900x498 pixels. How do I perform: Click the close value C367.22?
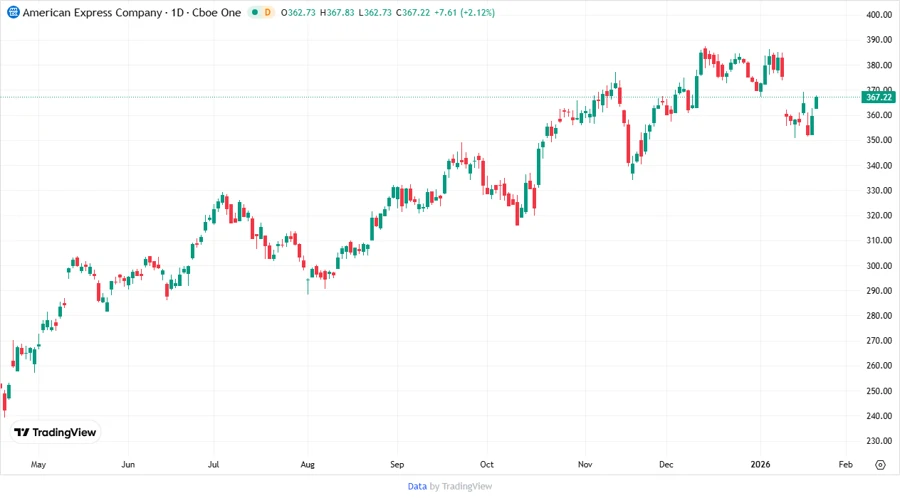[x=413, y=13]
